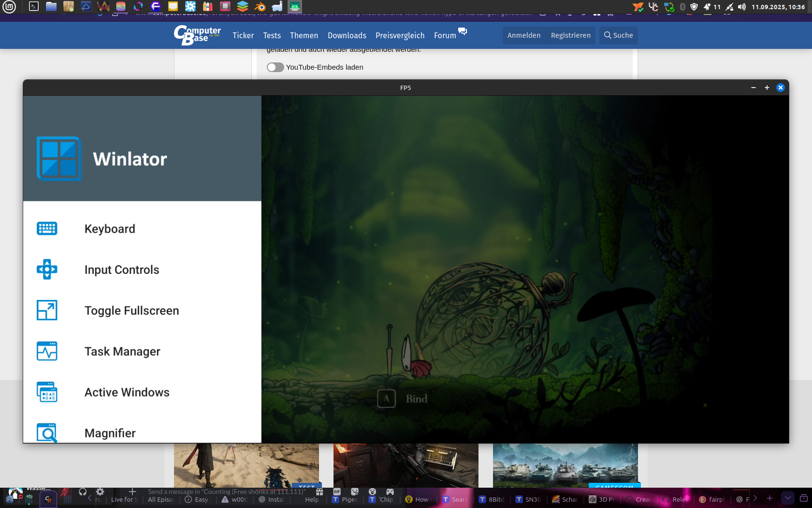Image resolution: width=812 pixels, height=508 pixels.
Task: Click the Active Windows icon
Action: tap(47, 392)
